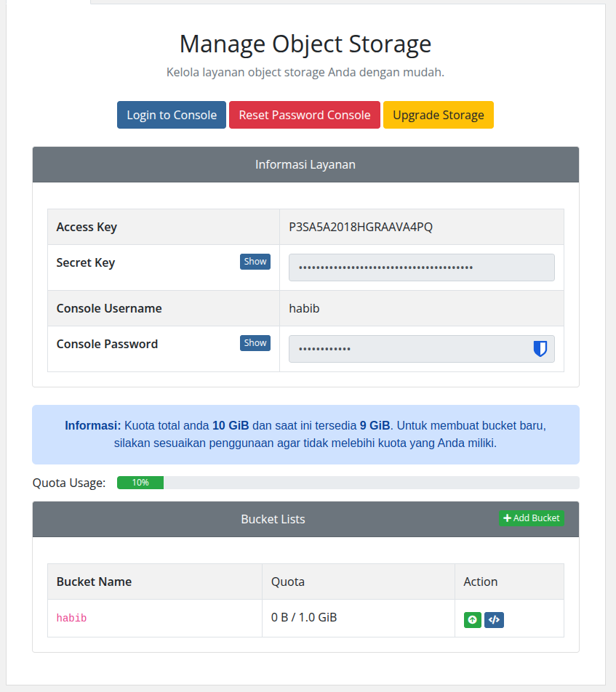Click the Action column header
The image size is (616, 692).
pyautogui.click(x=481, y=582)
